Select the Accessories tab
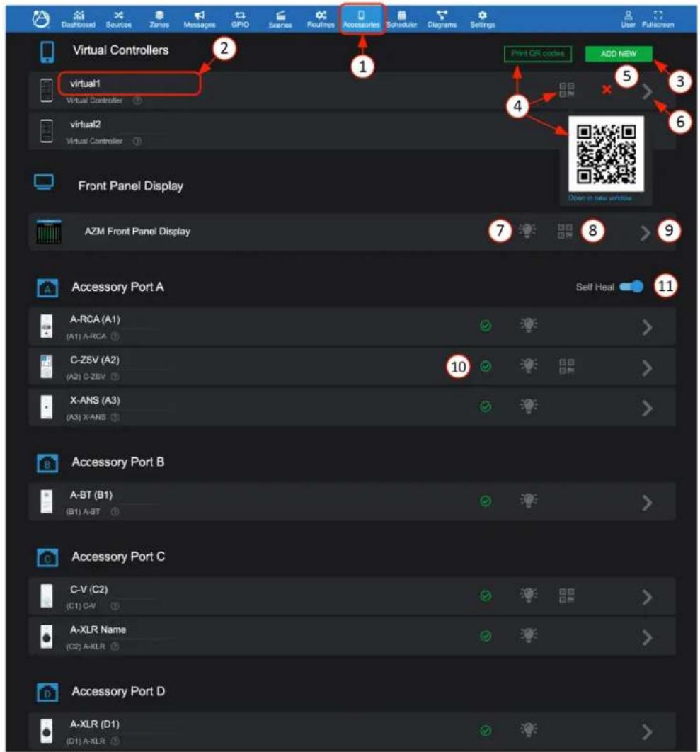The height and width of the screenshot is (752, 700). 361,19
